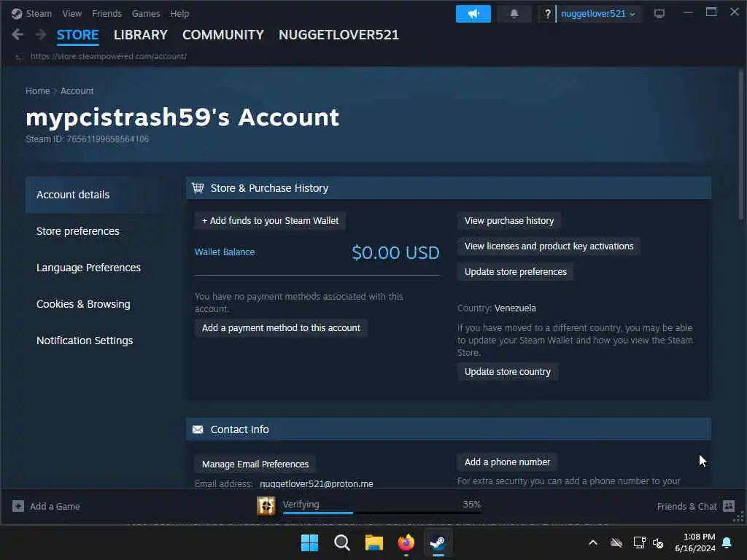Open Firefox from the taskbar

pos(406,542)
